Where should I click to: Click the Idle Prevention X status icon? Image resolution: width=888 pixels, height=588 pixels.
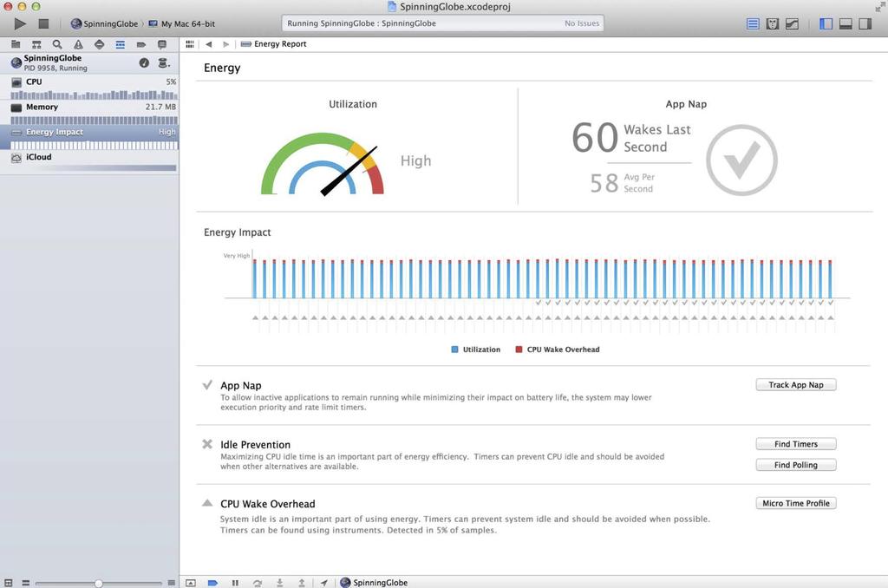pyautogui.click(x=207, y=444)
